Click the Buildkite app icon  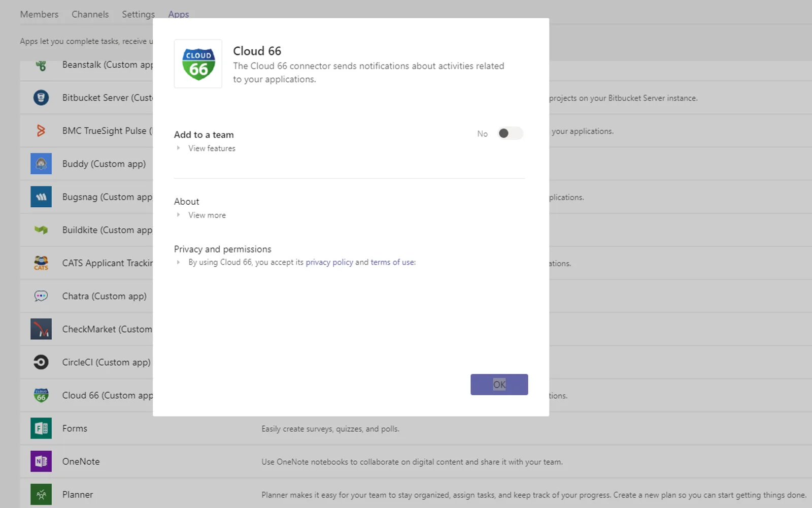coord(41,230)
